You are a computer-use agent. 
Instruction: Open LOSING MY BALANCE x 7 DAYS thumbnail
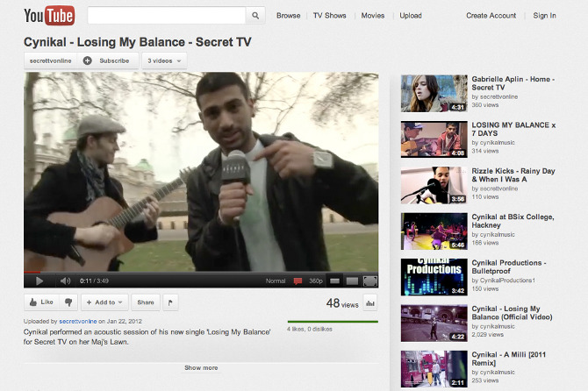[434, 139]
